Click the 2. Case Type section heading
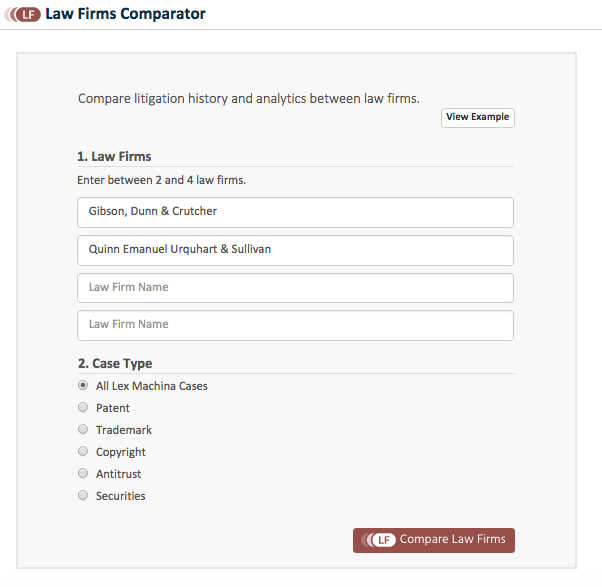Viewport: 602px width, 587px height. point(114,364)
